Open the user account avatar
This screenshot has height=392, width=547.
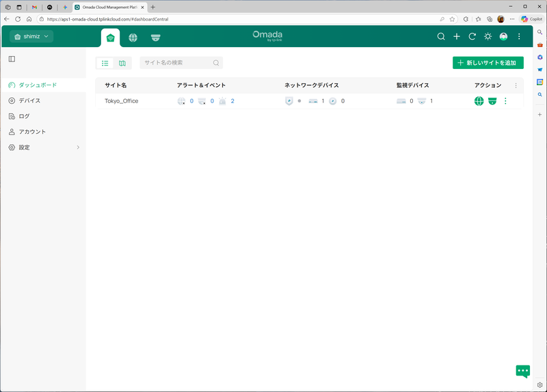(503, 36)
